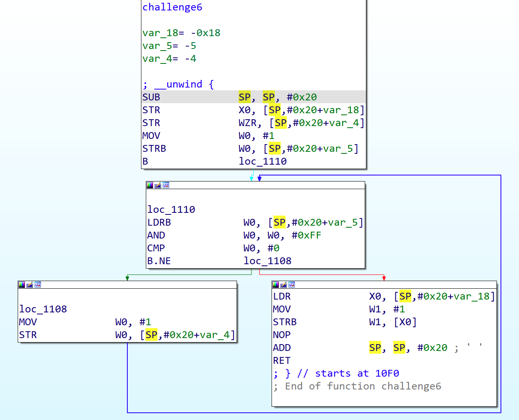Click the third title-bar icon on loc_1108 node
The height and width of the screenshot is (420, 519).
(38, 285)
